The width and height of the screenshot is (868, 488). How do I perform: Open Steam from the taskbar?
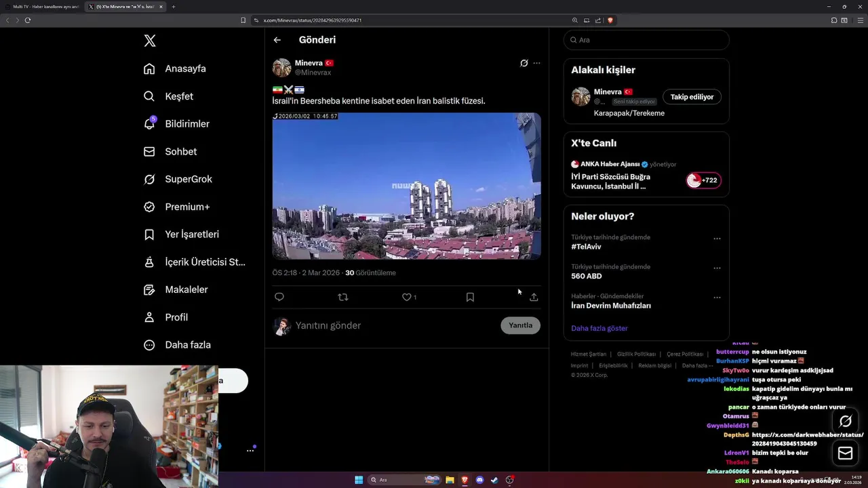point(494,480)
